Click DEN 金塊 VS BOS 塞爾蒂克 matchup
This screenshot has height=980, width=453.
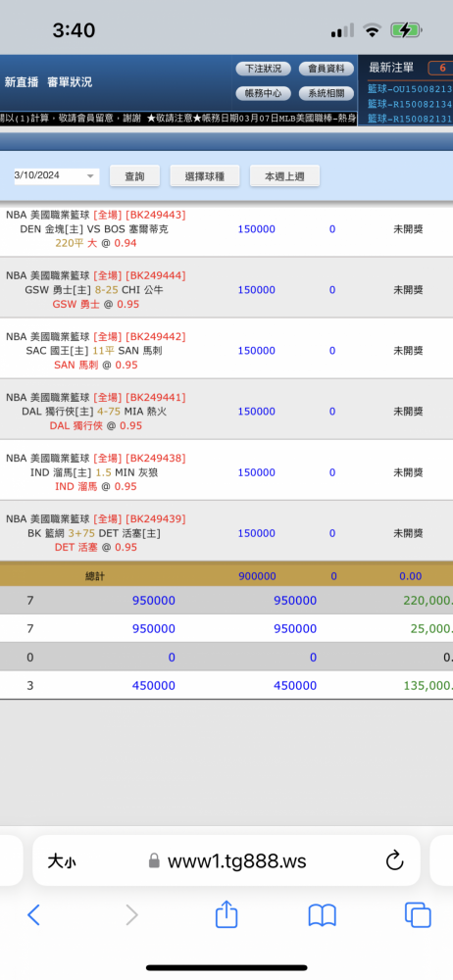click(94, 229)
